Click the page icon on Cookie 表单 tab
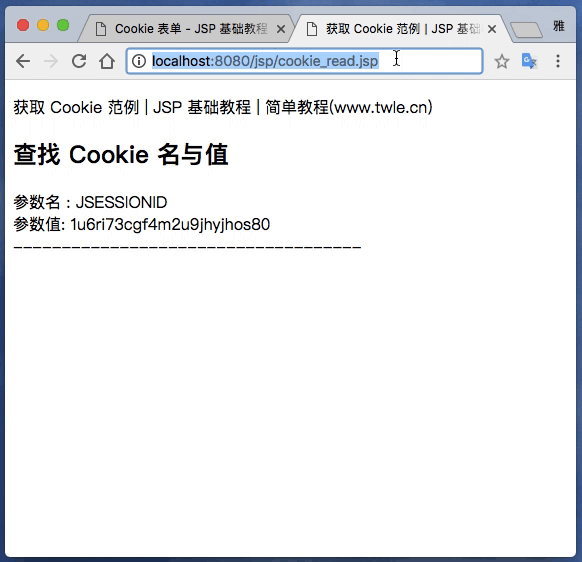 coord(101,29)
